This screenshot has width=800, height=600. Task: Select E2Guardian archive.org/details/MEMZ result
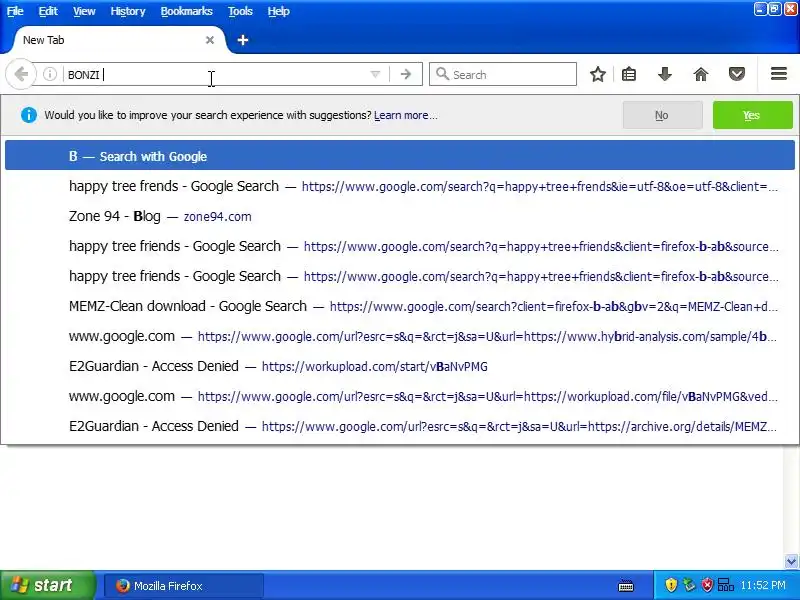399,426
